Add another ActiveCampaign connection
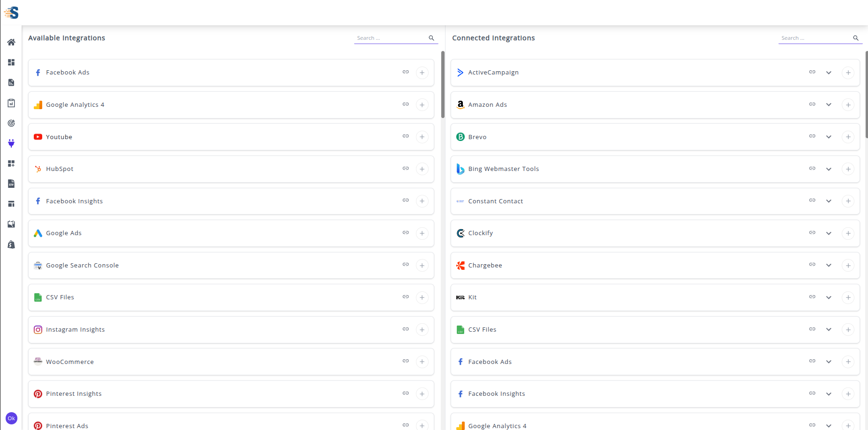The height and width of the screenshot is (430, 868). tap(848, 73)
